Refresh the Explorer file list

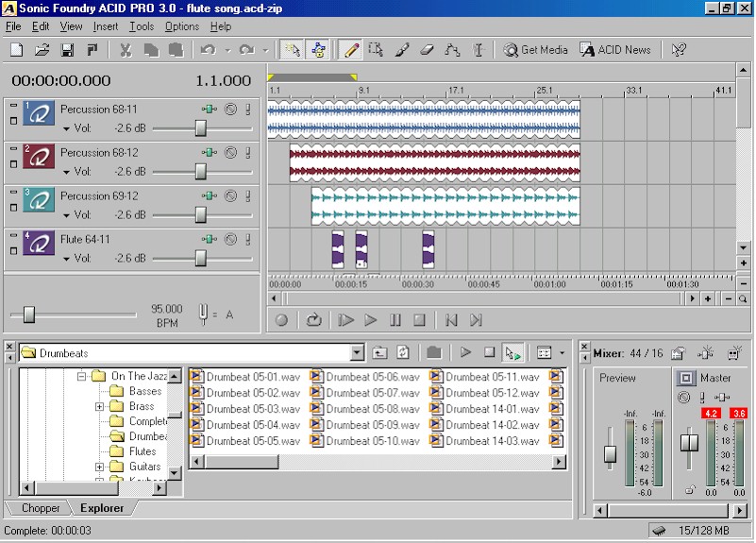tap(403, 353)
